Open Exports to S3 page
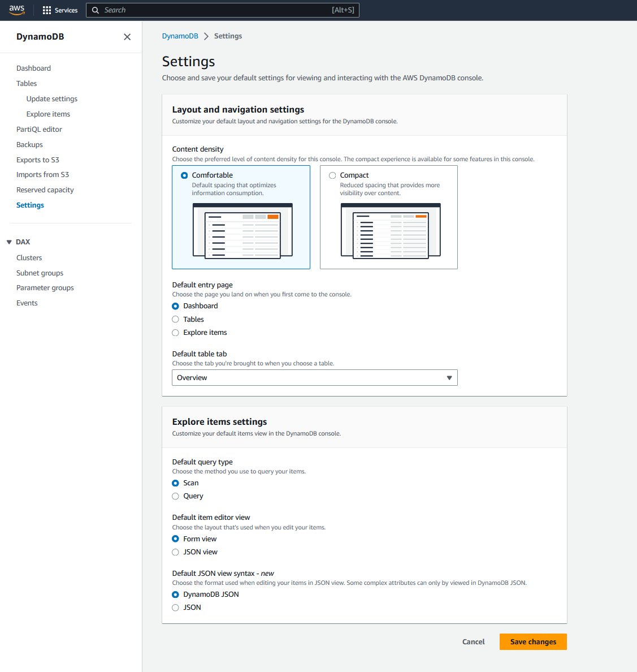 (38, 160)
